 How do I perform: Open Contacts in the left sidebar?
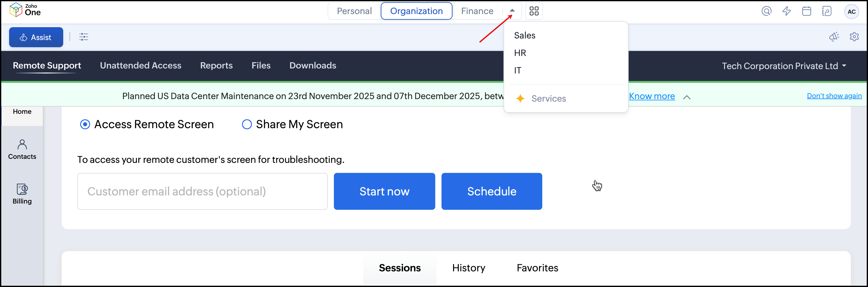point(22,149)
